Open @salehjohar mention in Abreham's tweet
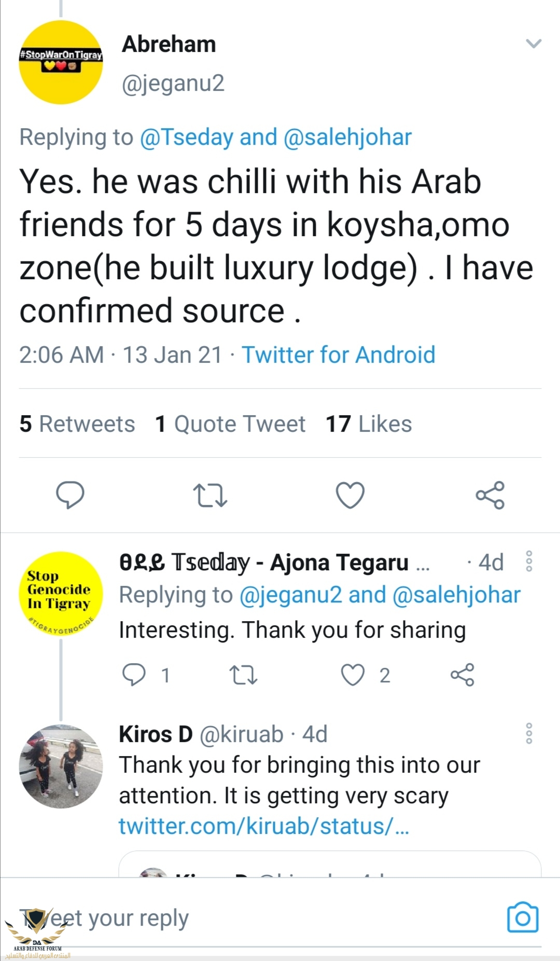This screenshot has height=961, width=560. [x=347, y=137]
